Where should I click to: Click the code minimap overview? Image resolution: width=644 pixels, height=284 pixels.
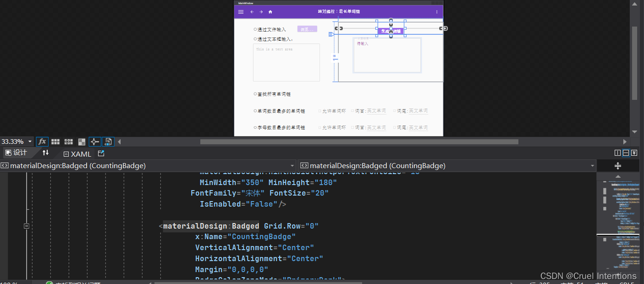tap(618, 227)
